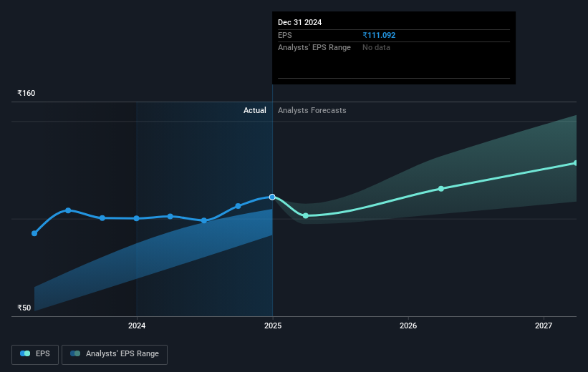This screenshot has height=372, width=588.
Task: Click the 2025 x-axis label
Action: 273,325
